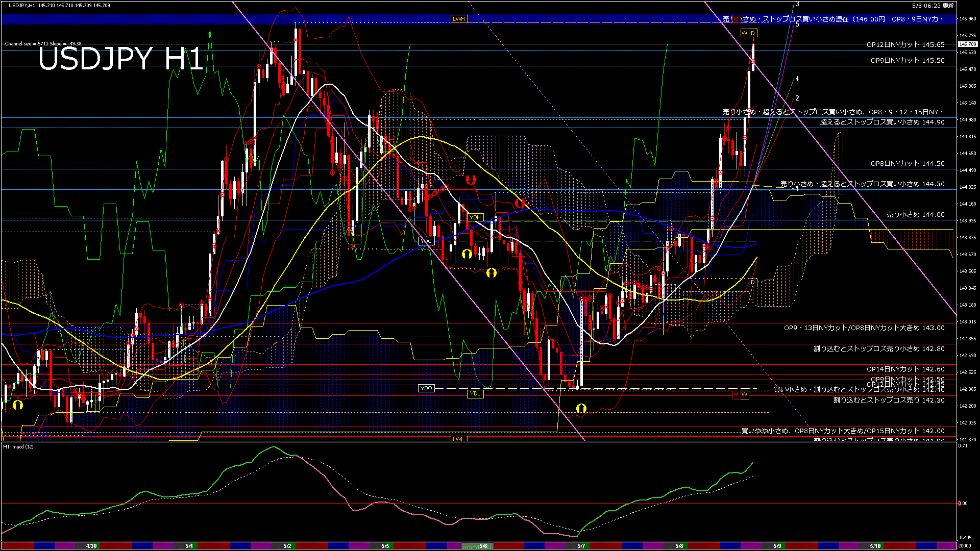The height and width of the screenshot is (551, 980).
Task: Click the label ending in 143.00
Action: 864,328
